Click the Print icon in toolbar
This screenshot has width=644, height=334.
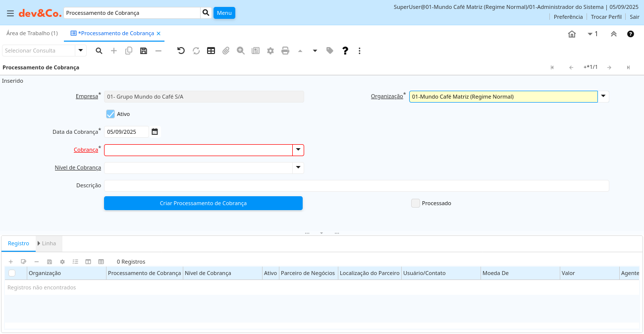285,51
